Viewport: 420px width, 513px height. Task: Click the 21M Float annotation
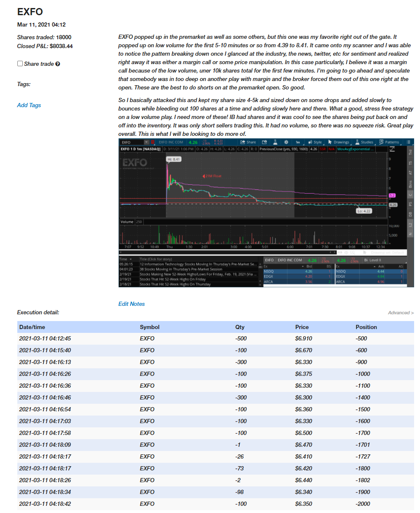(x=212, y=176)
